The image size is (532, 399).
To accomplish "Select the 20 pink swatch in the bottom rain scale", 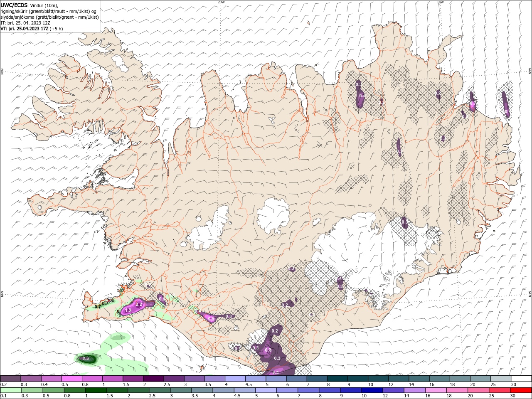I will [x=478, y=390].
